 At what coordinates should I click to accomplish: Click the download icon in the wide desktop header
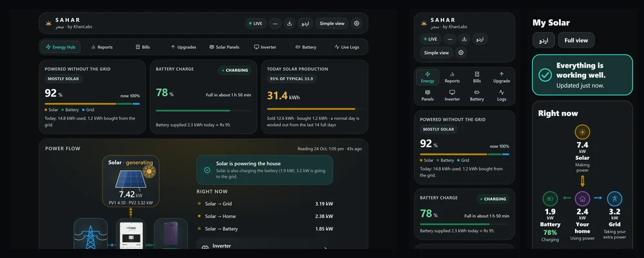point(289,23)
